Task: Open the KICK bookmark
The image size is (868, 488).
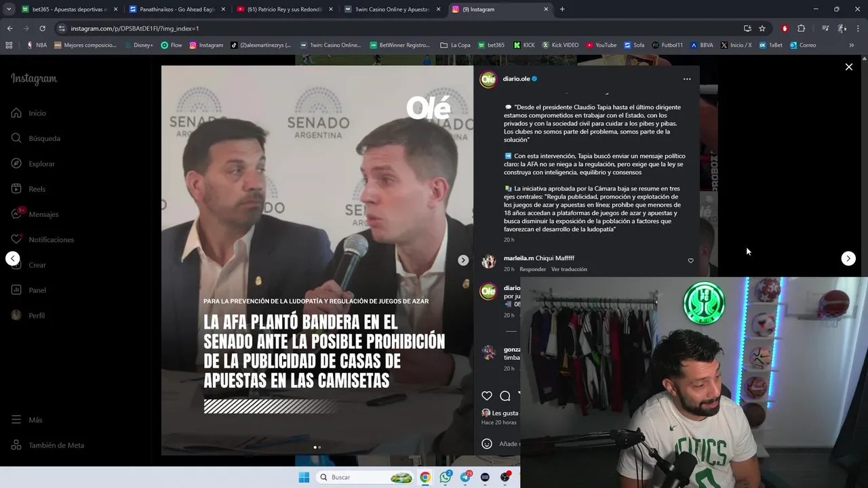Action: coord(524,45)
